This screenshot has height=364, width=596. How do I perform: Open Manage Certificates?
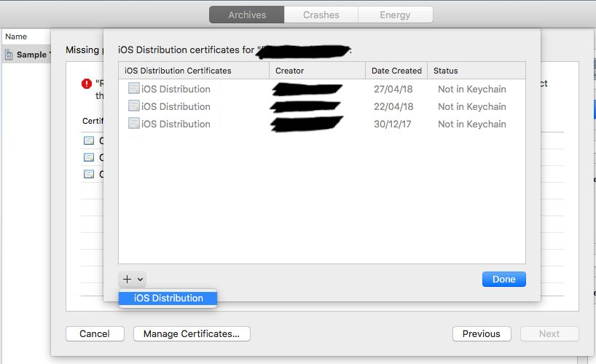(192, 333)
